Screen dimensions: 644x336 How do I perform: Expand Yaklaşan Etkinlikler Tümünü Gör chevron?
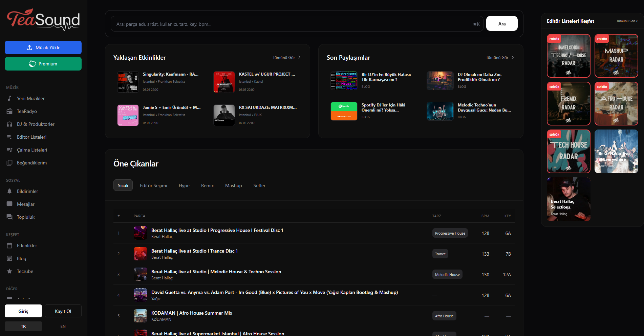point(299,57)
